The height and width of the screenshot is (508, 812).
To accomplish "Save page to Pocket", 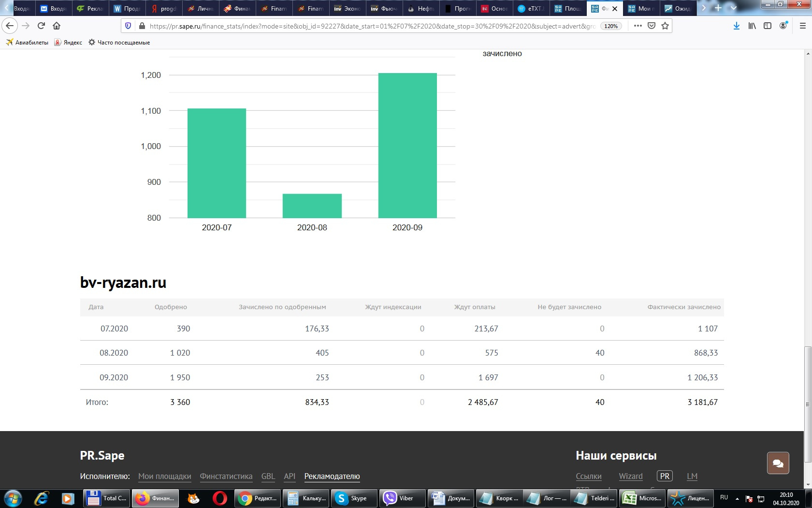I will pyautogui.click(x=652, y=26).
